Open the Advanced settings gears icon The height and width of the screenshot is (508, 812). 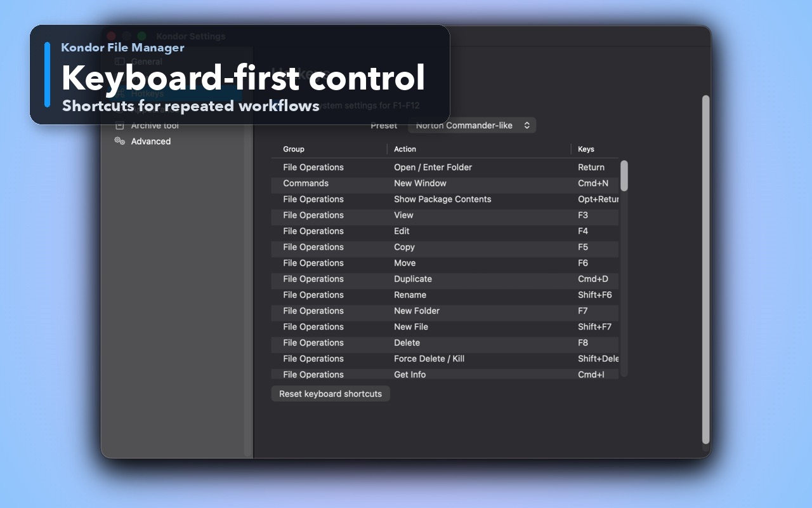(119, 141)
